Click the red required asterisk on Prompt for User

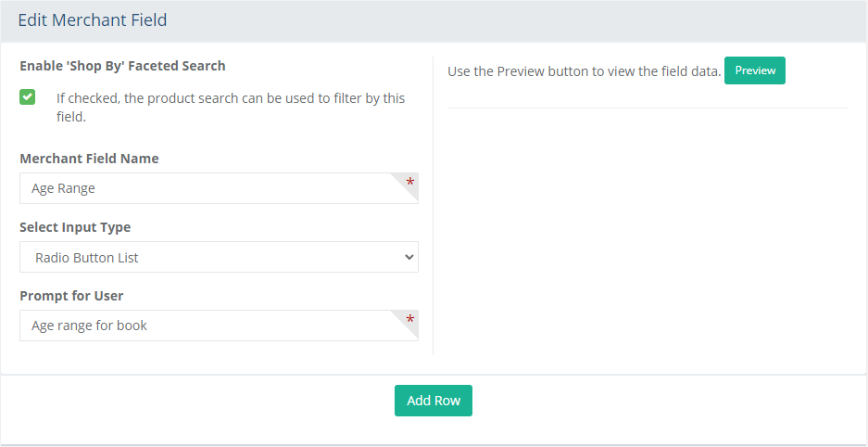pos(410,320)
